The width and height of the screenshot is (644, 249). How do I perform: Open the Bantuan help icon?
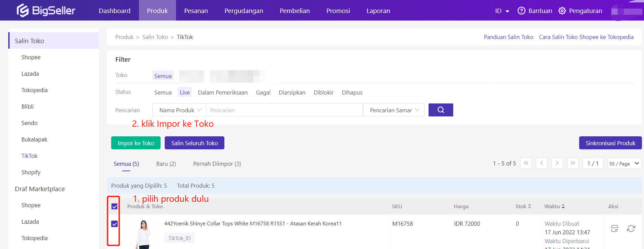[522, 11]
